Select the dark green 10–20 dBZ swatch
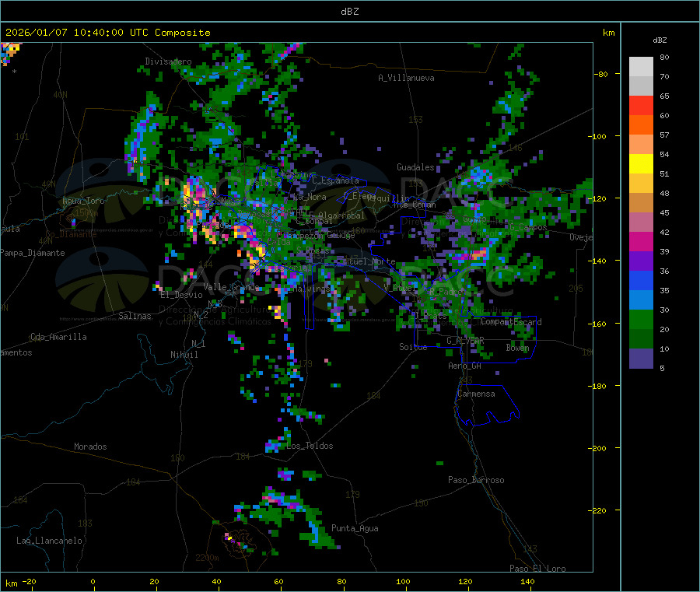This screenshot has width=700, height=592. point(641,339)
